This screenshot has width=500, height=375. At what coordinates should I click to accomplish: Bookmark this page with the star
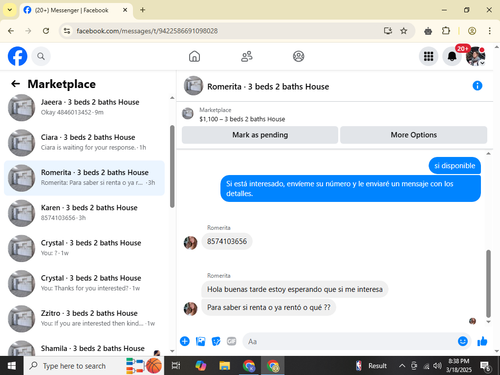404,31
